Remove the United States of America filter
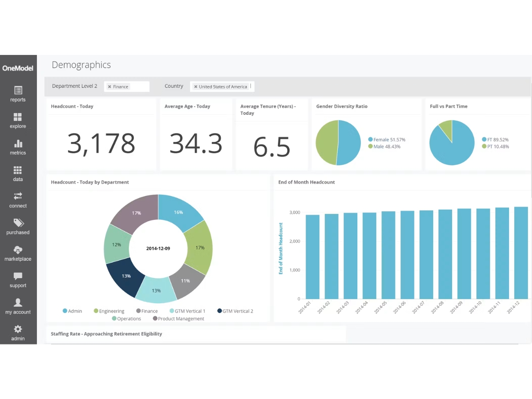 point(196,87)
